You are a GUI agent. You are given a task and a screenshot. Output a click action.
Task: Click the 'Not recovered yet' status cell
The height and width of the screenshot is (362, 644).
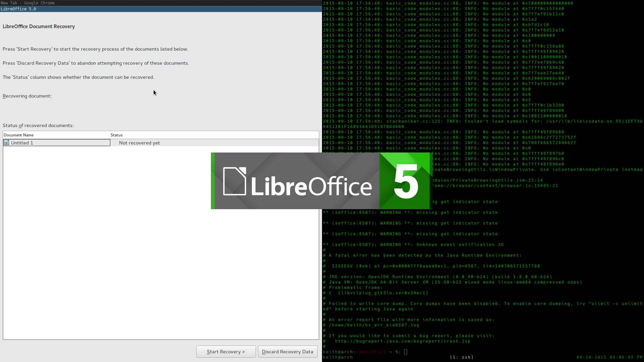point(139,143)
